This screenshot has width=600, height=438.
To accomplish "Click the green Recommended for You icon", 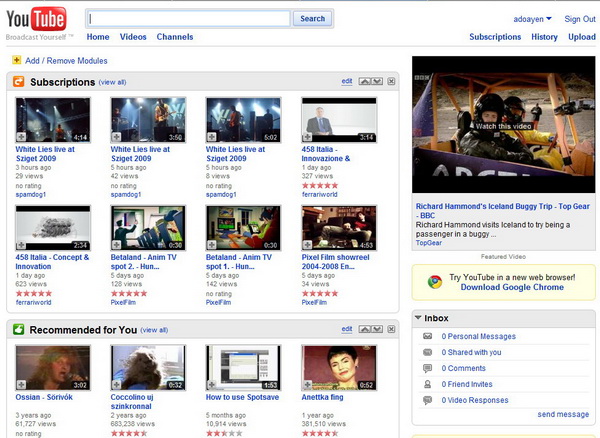I will click(x=19, y=329).
